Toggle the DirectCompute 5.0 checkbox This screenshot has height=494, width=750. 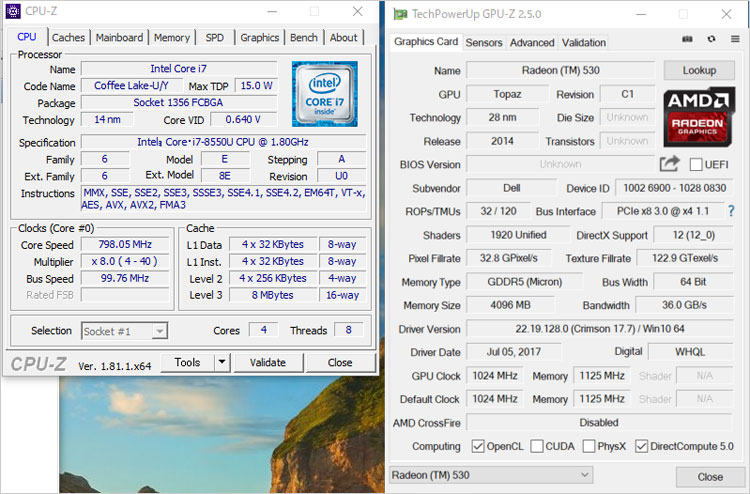click(641, 446)
